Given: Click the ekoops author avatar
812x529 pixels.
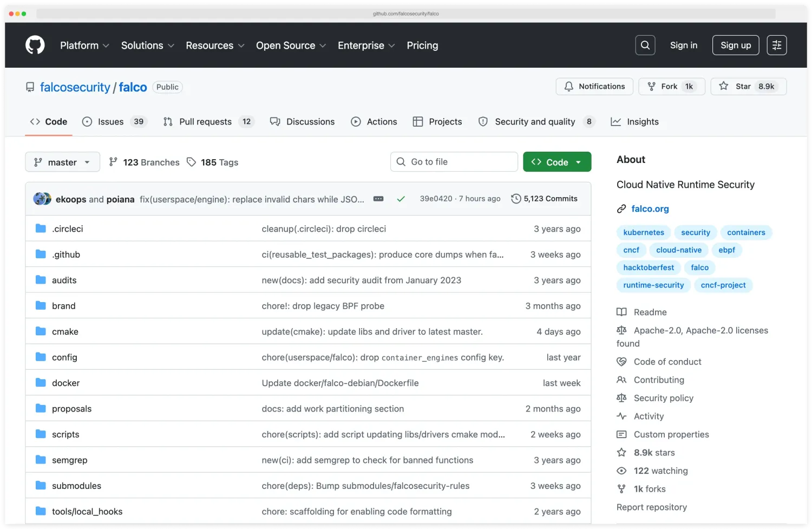Looking at the screenshot, I should pos(40,199).
